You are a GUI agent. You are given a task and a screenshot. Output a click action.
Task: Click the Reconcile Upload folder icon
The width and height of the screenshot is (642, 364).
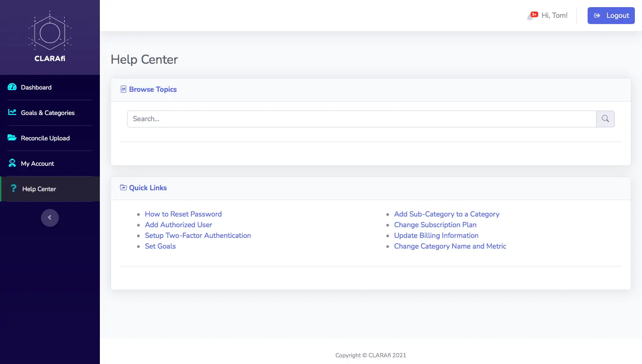(12, 138)
